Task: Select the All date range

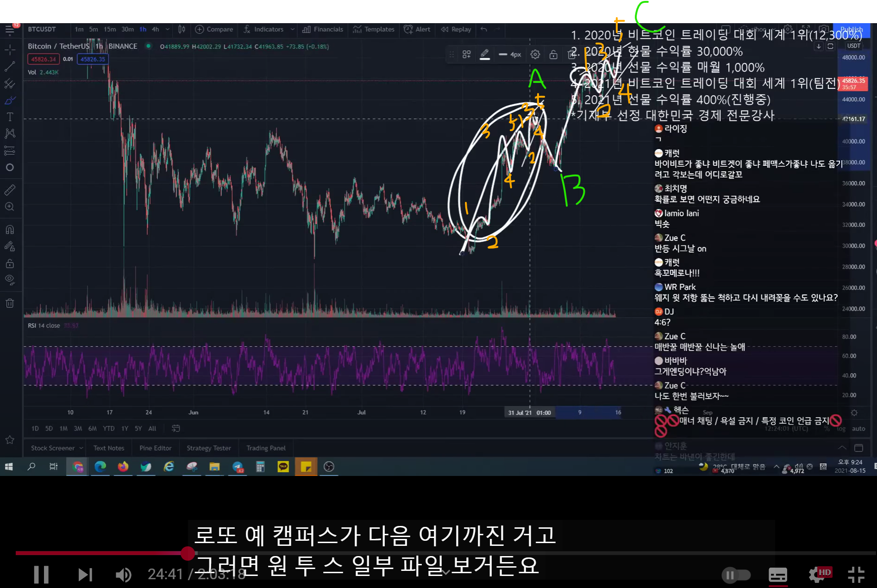Action: (x=152, y=428)
